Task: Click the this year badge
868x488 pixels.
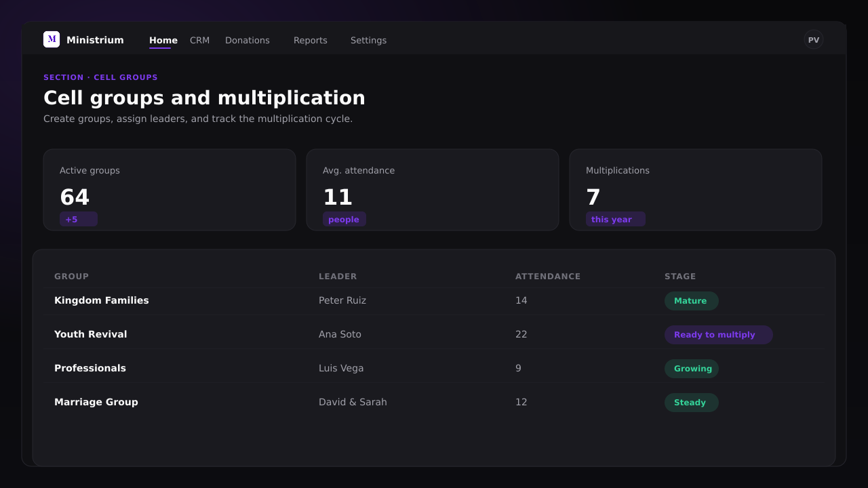Action: coord(616,219)
